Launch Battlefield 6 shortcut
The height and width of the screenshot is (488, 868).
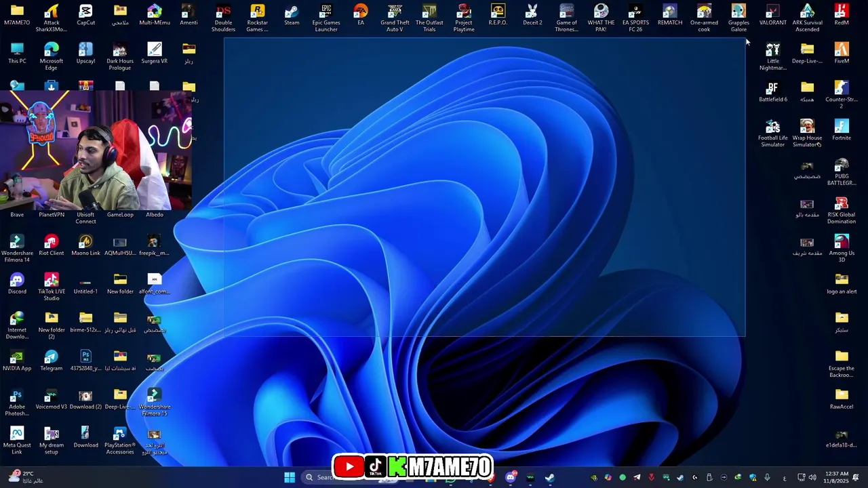(x=772, y=91)
